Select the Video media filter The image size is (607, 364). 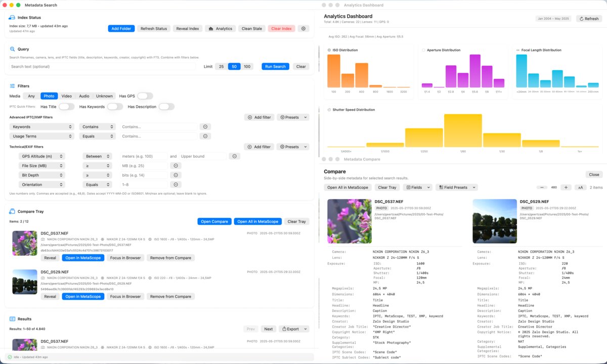[x=66, y=96]
